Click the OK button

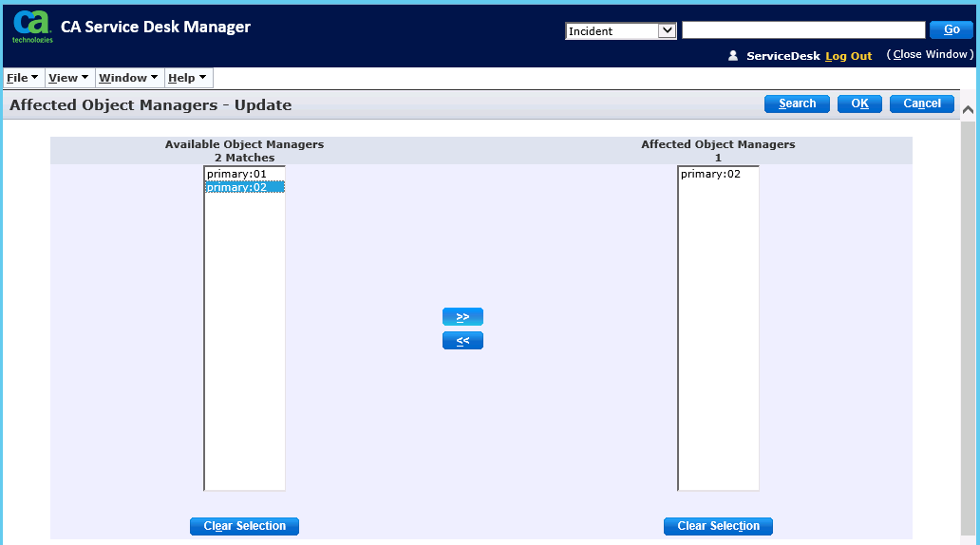pyautogui.click(x=859, y=103)
